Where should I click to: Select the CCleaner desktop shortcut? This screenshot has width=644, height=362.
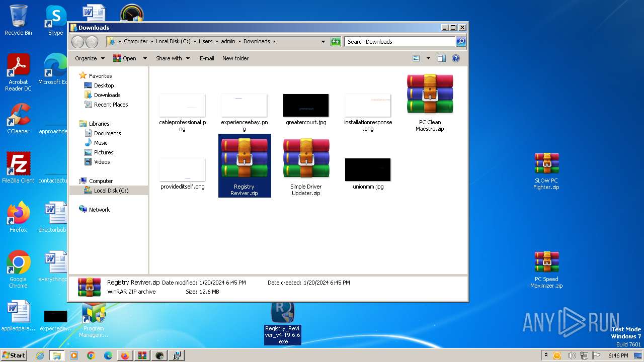click(18, 119)
